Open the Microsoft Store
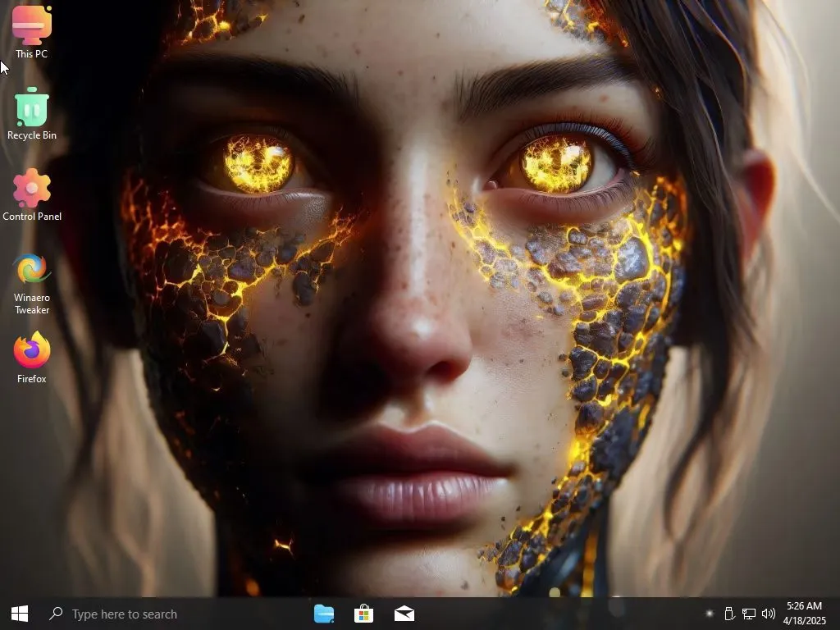 (x=363, y=613)
